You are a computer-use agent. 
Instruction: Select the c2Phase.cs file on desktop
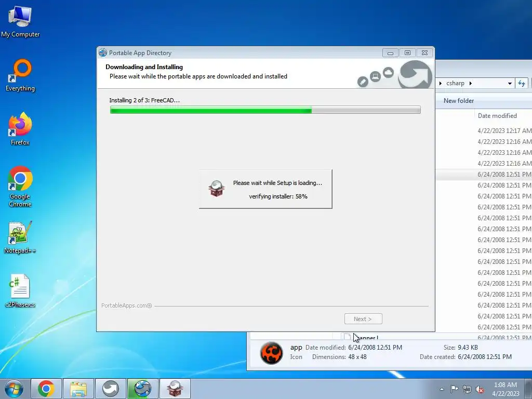pos(20,291)
